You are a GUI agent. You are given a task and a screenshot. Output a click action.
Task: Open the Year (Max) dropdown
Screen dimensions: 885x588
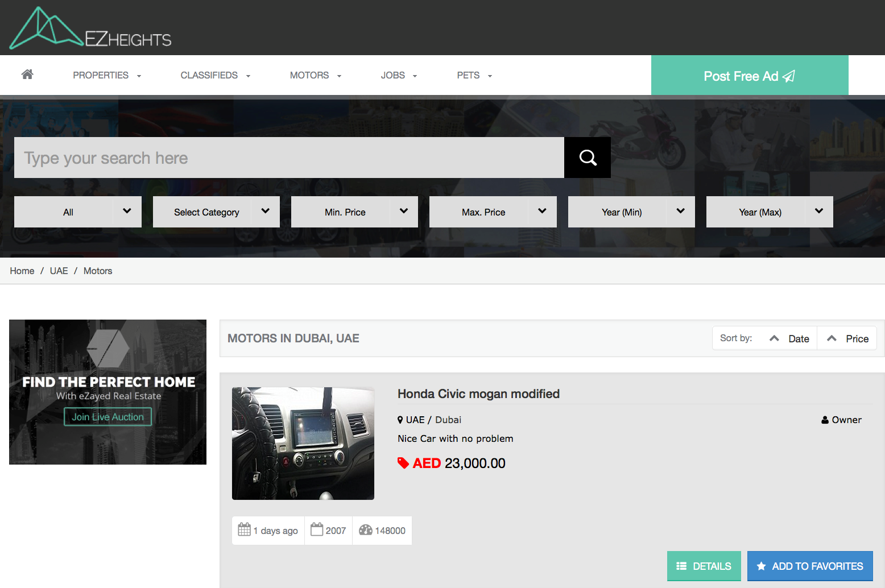point(770,212)
